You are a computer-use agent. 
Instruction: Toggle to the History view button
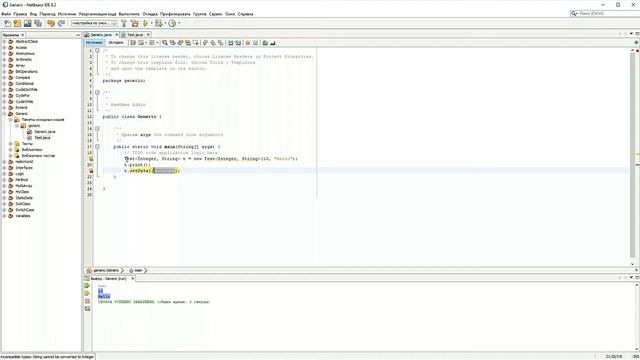pos(116,42)
